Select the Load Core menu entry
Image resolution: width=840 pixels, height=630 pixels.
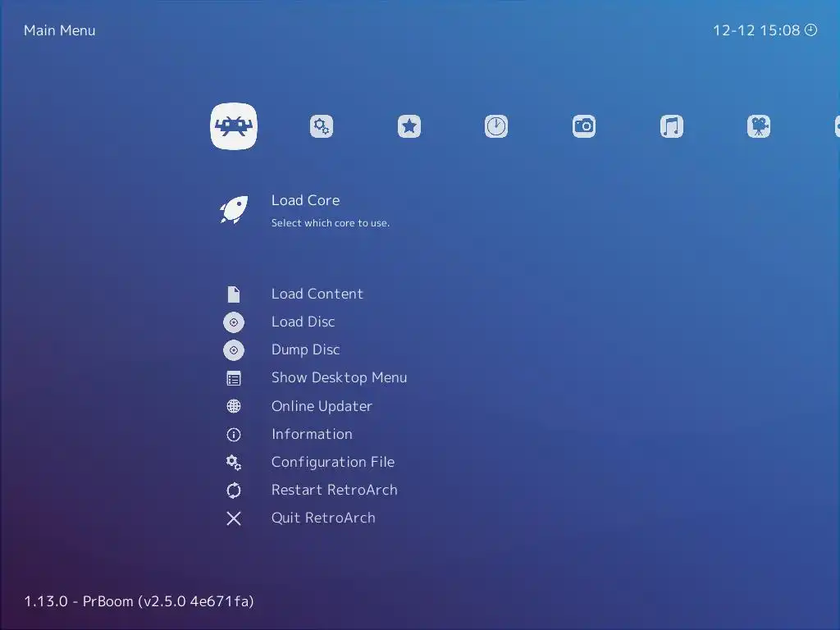(x=305, y=200)
